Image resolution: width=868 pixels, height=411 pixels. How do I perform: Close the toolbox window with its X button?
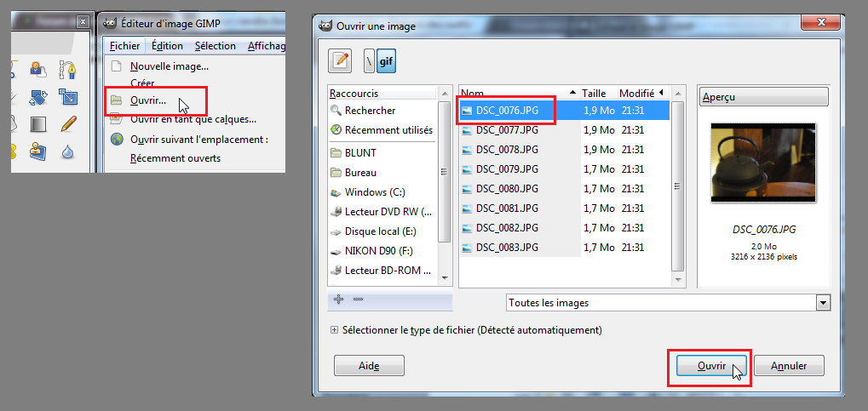coord(83,21)
